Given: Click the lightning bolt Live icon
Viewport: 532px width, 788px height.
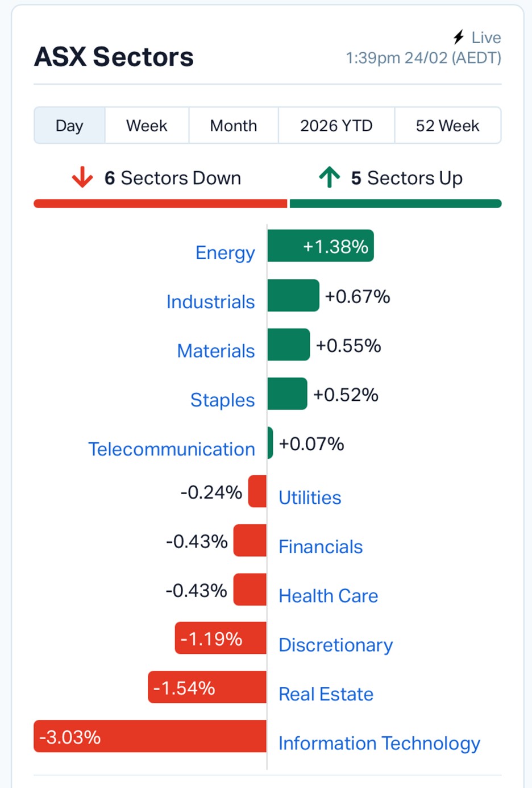Looking at the screenshot, I should 459,38.
